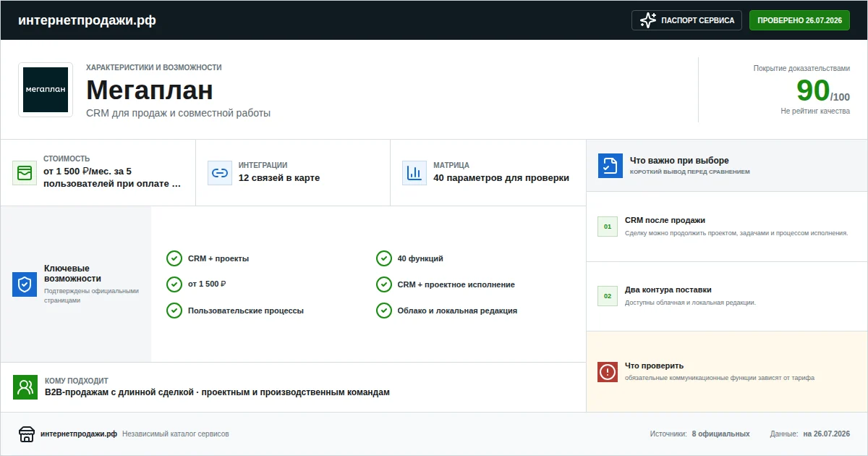The height and width of the screenshot is (456, 868).
Task: Click the Стоимость price text from 1 500 ₽/мес.
Action: (x=112, y=177)
